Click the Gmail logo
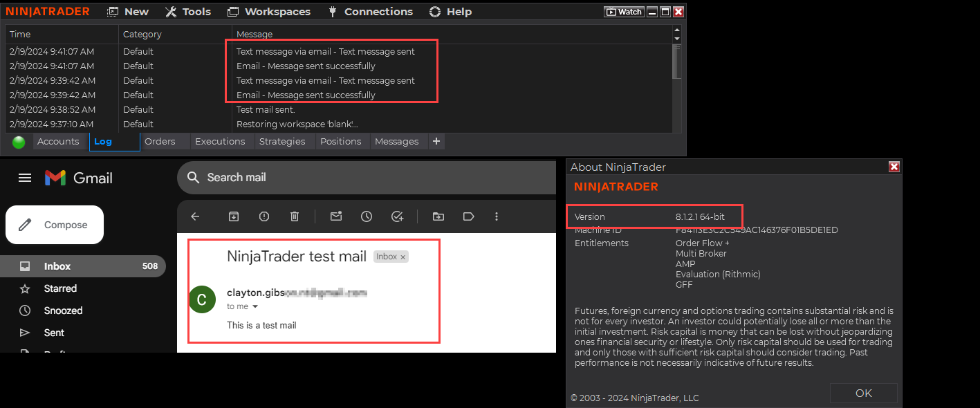This screenshot has height=408, width=980. 78,178
